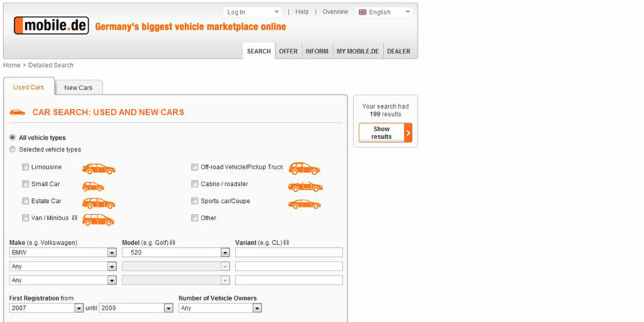Click the orange arrow on Show results
The image size is (644, 322).
pos(408,133)
